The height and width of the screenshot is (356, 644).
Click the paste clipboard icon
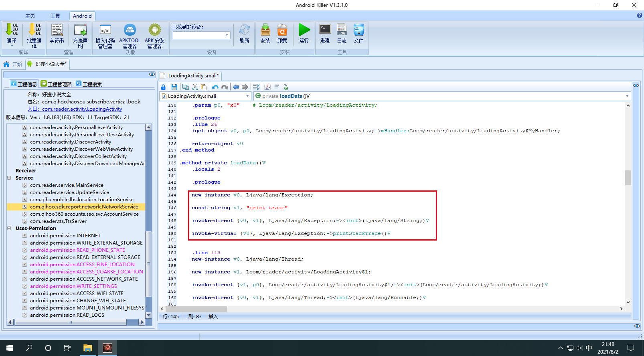(x=204, y=87)
